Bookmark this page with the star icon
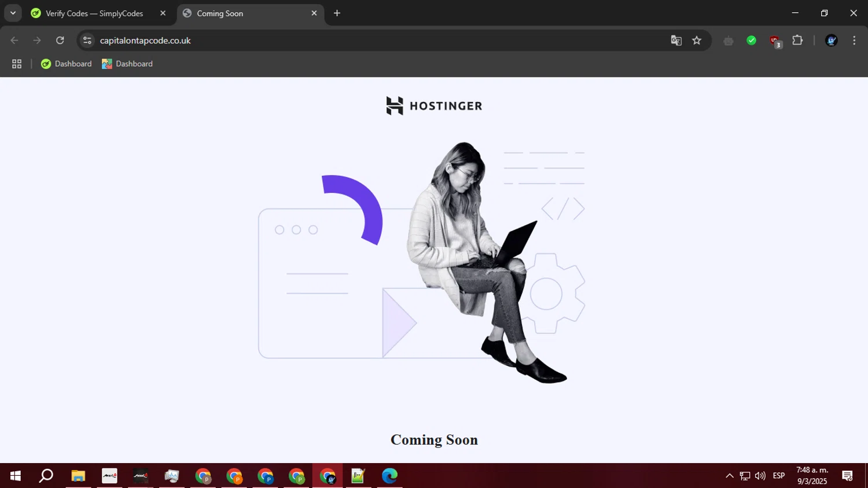Image resolution: width=868 pixels, height=488 pixels. [x=697, y=41]
